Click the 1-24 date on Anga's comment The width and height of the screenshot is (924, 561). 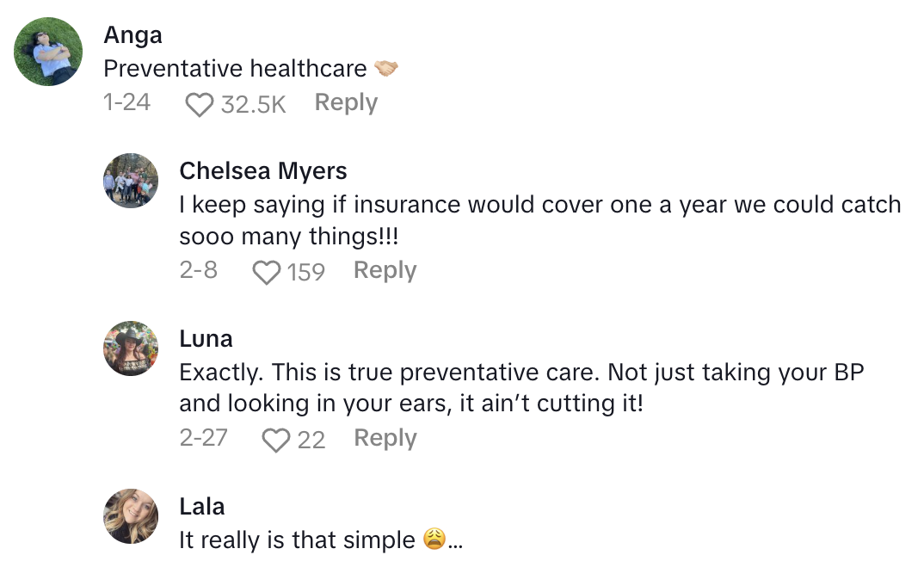126,102
